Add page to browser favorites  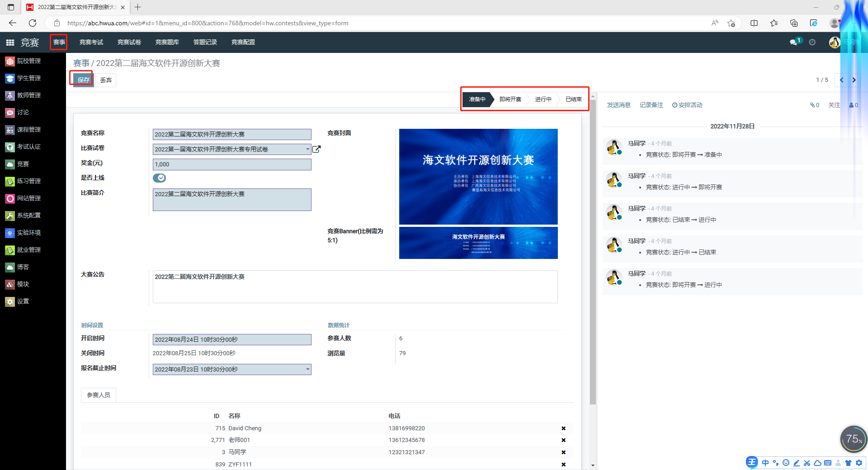pyautogui.click(x=731, y=23)
